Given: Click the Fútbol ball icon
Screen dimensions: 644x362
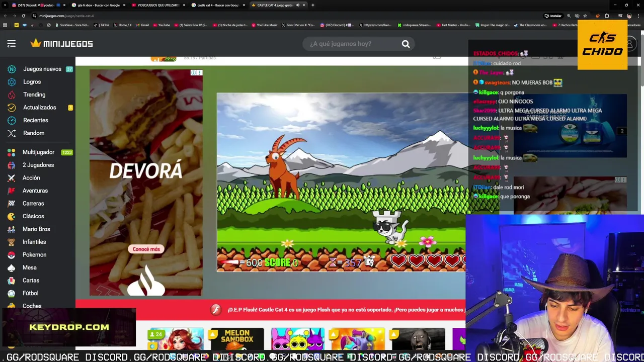Looking at the screenshot, I should [11, 293].
